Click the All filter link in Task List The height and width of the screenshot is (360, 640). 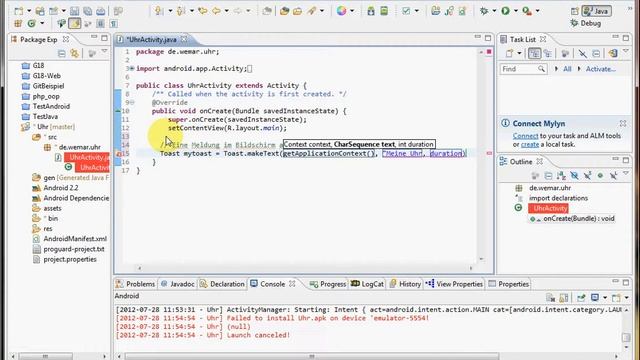click(567, 69)
